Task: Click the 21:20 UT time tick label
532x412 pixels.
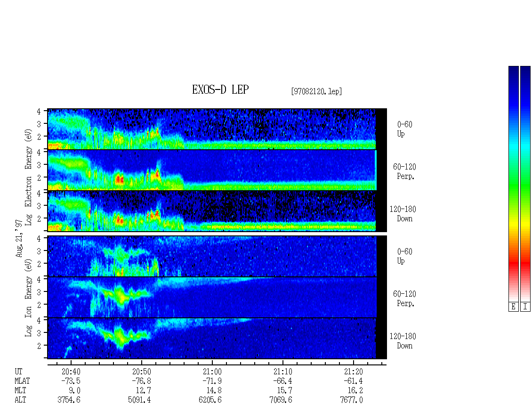Action: pos(353,372)
